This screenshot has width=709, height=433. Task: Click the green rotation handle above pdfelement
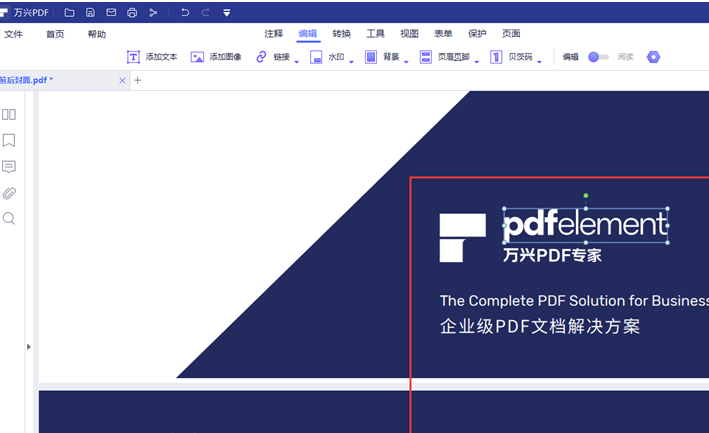(x=586, y=196)
